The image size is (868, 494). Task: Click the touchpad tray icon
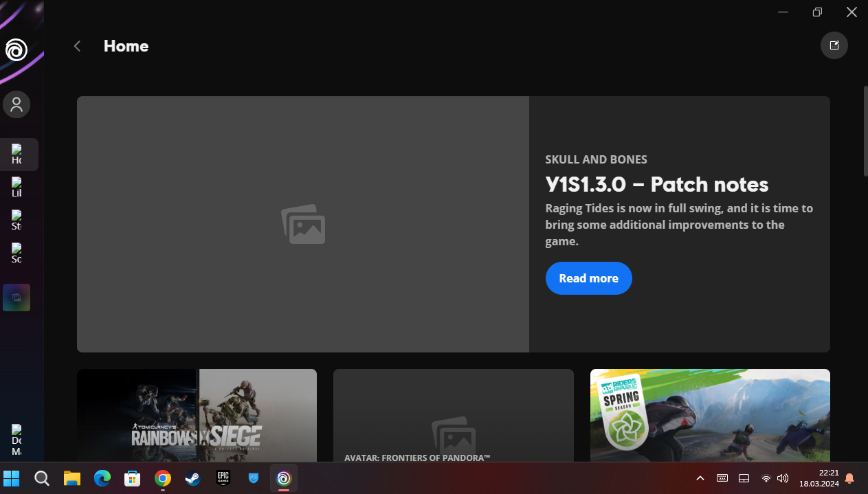(x=744, y=478)
